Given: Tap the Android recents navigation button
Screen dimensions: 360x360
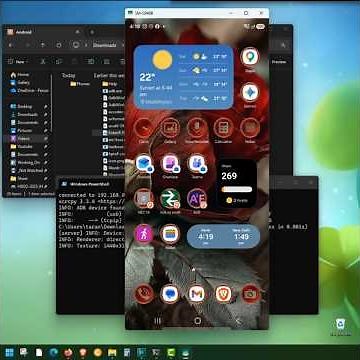Looking at the screenshot, I should [158, 321].
